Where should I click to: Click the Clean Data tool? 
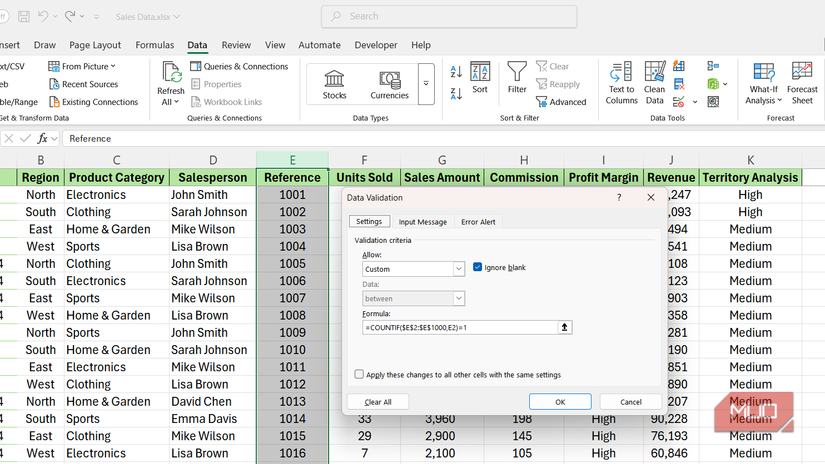[x=655, y=83]
